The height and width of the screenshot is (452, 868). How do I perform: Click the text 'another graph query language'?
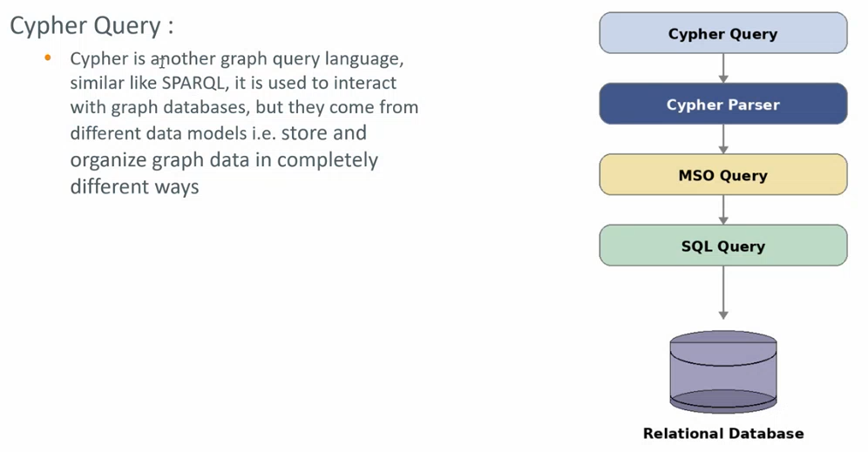coord(277,58)
